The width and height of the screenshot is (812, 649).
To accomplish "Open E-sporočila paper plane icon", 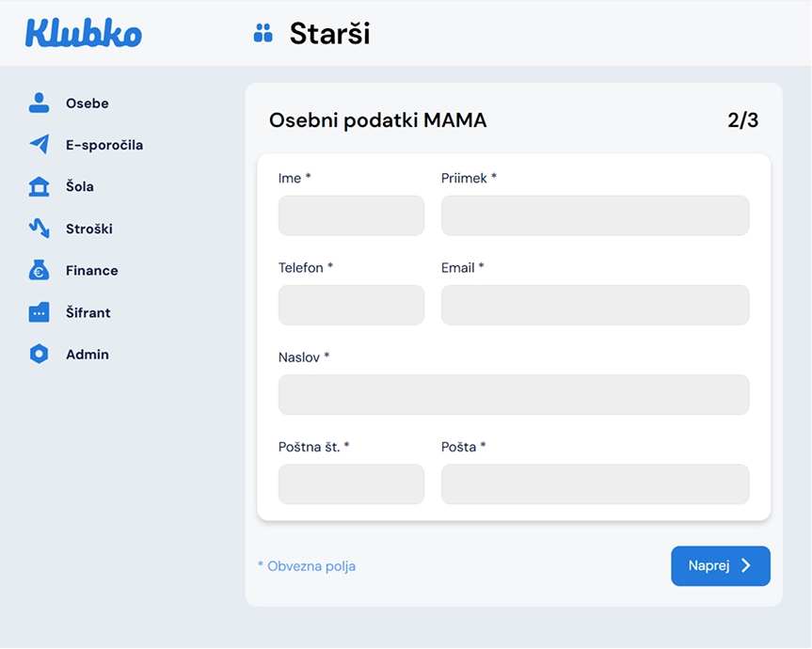I will pyautogui.click(x=39, y=145).
